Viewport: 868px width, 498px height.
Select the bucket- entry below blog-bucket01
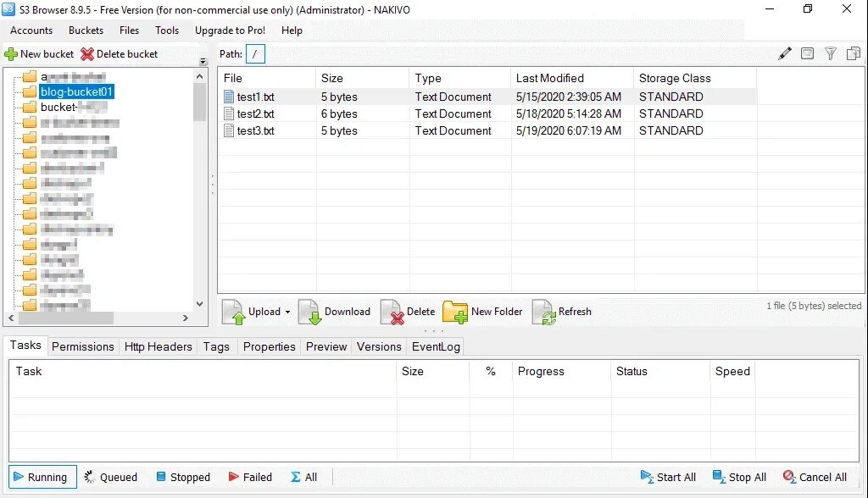point(73,107)
